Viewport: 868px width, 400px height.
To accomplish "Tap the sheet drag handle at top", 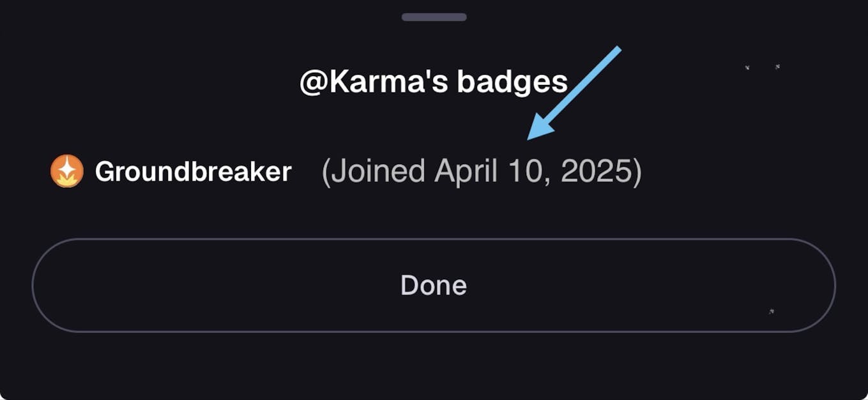I will point(434,17).
